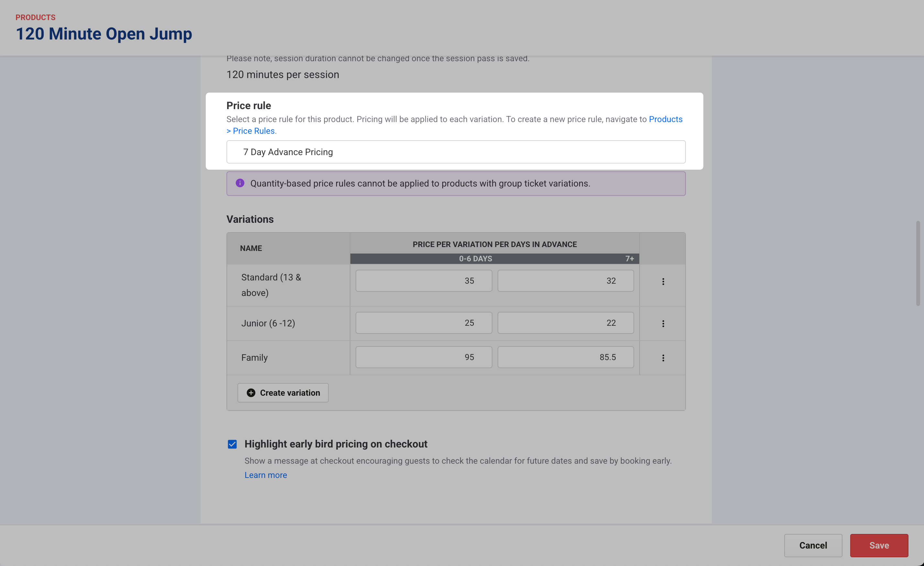Open kebab menu for Junior (6-12) row
924x566 pixels.
point(663,323)
